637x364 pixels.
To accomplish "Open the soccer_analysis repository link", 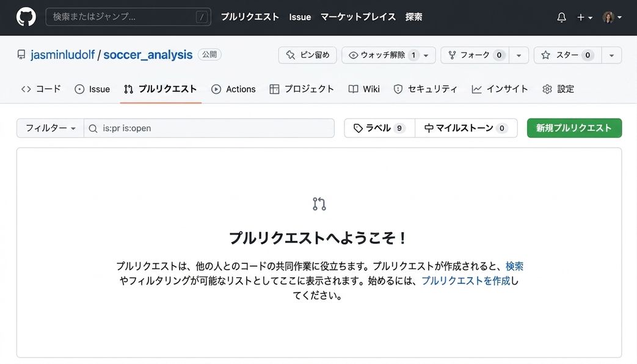I will pos(148,54).
